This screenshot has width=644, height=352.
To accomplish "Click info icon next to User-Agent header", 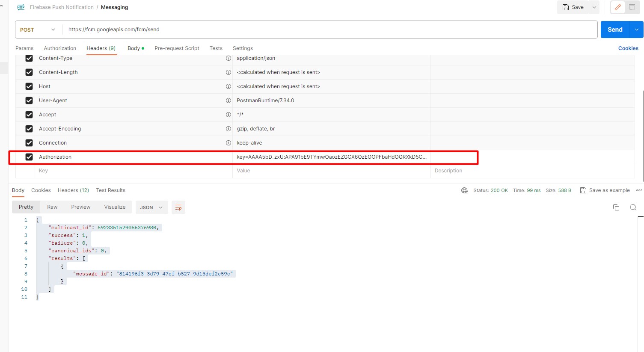I will click(229, 101).
